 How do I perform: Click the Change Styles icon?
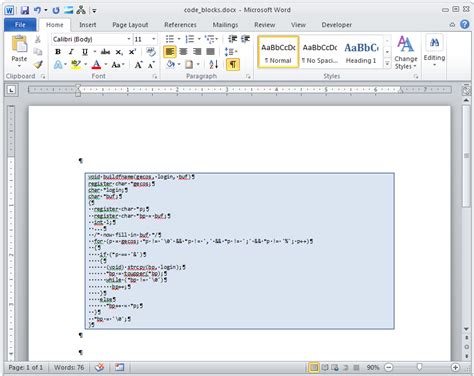(405, 44)
